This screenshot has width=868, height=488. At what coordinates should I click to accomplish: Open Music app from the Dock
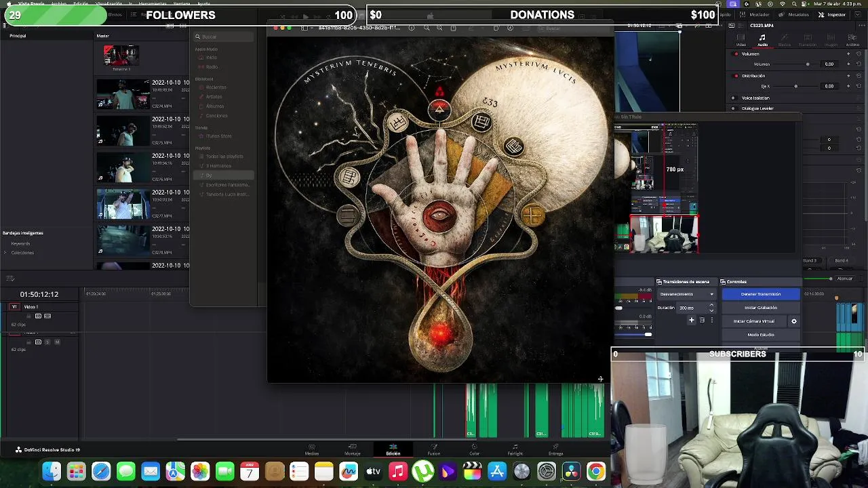(x=398, y=471)
